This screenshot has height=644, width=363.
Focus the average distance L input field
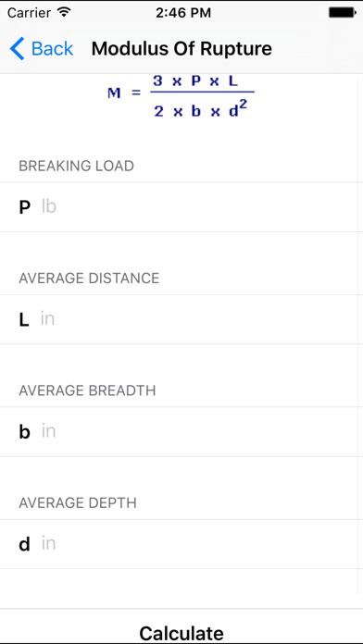[181, 319]
